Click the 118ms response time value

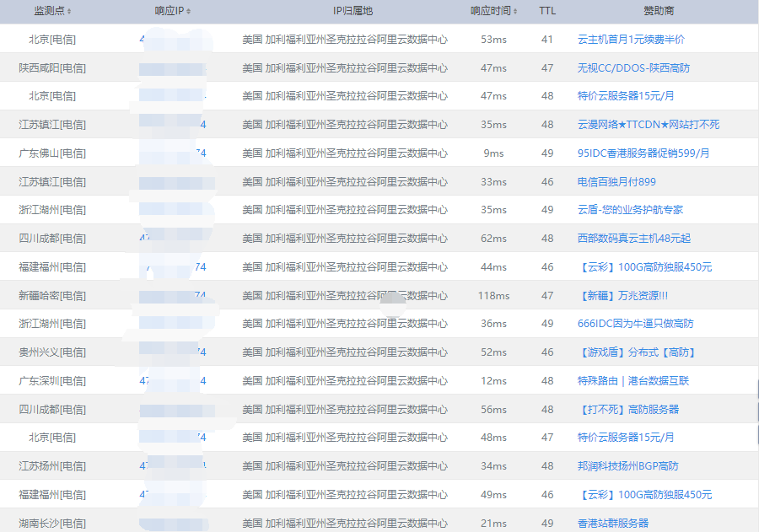(x=493, y=295)
